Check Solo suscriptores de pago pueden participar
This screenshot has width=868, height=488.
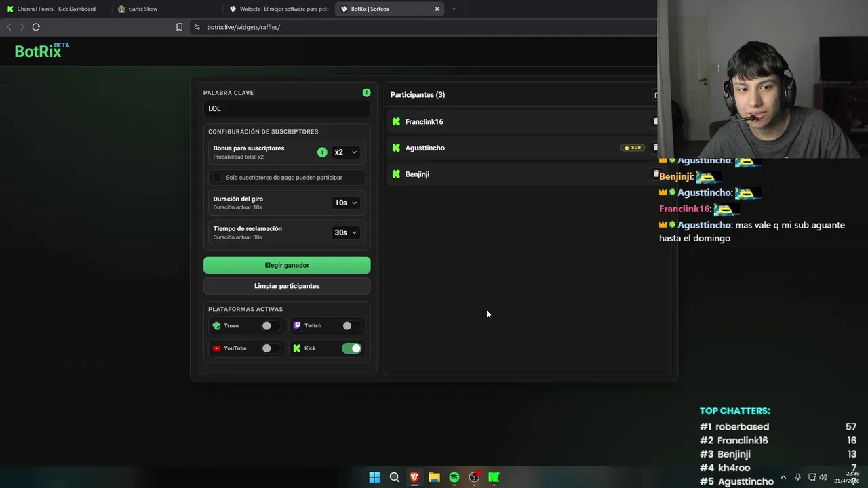pos(217,178)
